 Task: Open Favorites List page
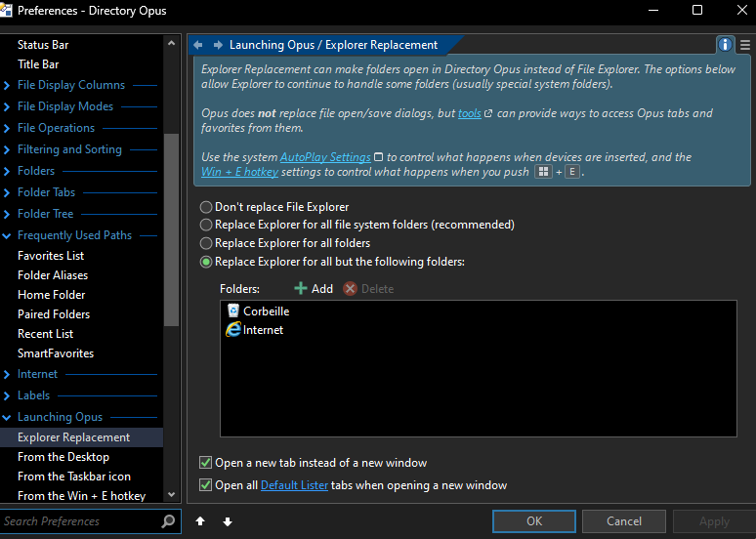pyautogui.click(x=51, y=256)
